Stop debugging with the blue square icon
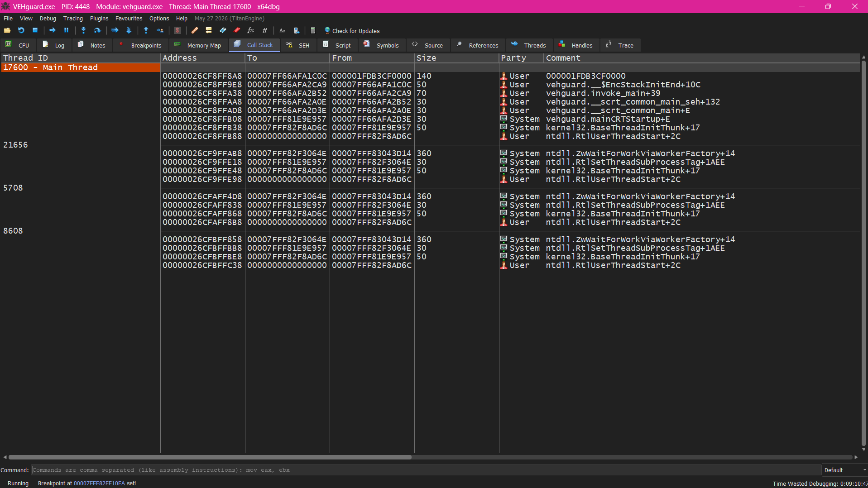This screenshot has height=488, width=868. click(35, 30)
